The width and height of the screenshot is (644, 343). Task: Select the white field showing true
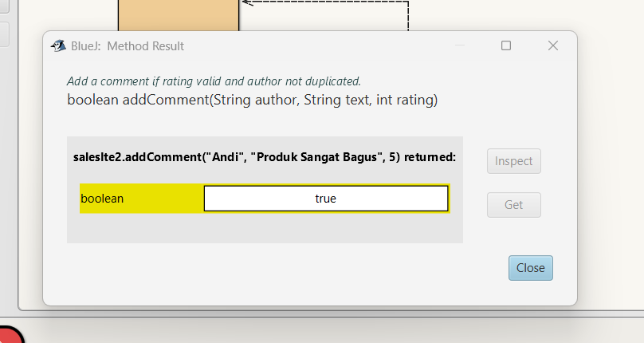click(325, 199)
